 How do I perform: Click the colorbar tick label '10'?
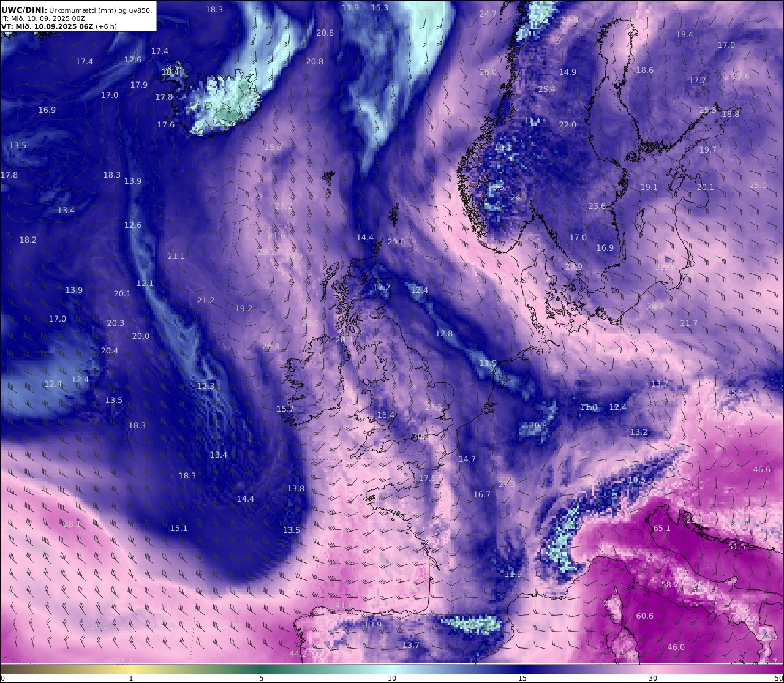pos(392,678)
